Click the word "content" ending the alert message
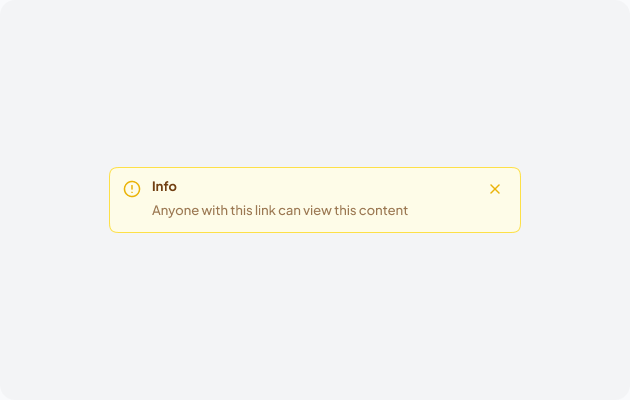Screen dimensions: 630x400 tap(385, 211)
